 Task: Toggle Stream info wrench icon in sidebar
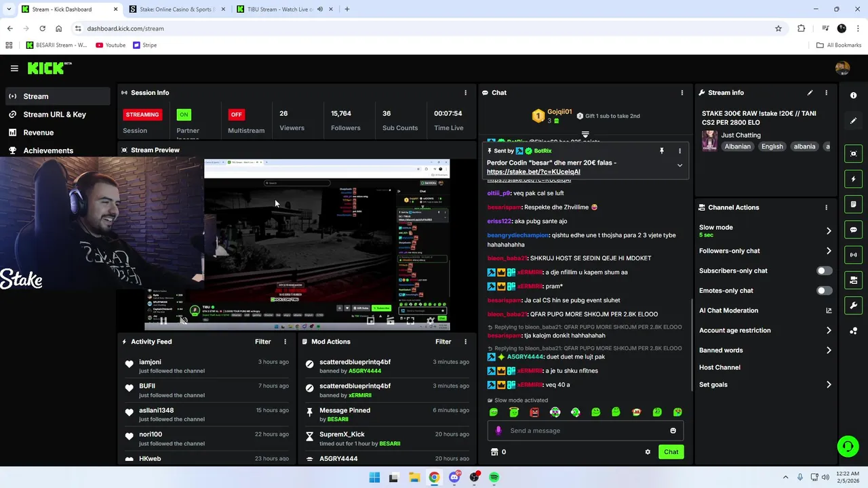(x=854, y=305)
